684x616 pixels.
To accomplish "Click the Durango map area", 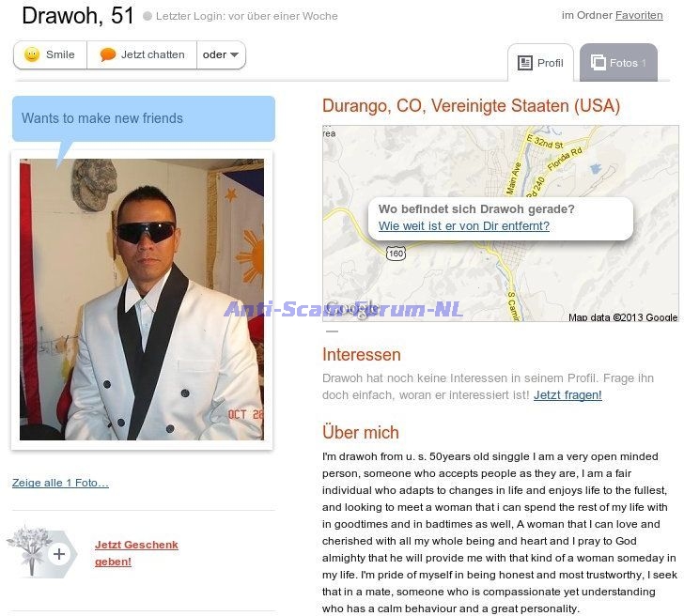I will [501, 223].
